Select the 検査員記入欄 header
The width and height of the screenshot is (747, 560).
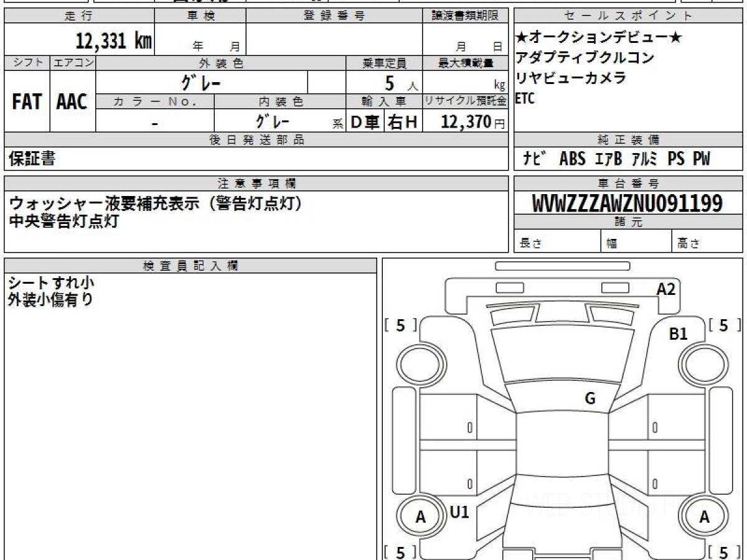pos(190,266)
